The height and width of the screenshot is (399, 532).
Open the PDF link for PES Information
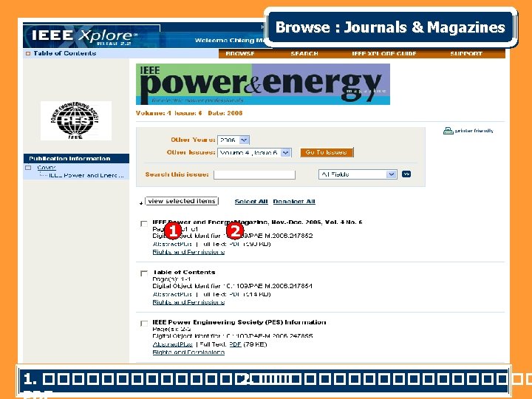pyautogui.click(x=235, y=344)
